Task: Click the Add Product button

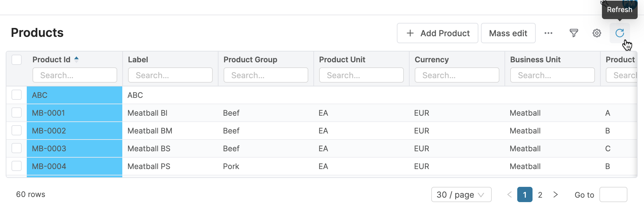Action: click(437, 33)
